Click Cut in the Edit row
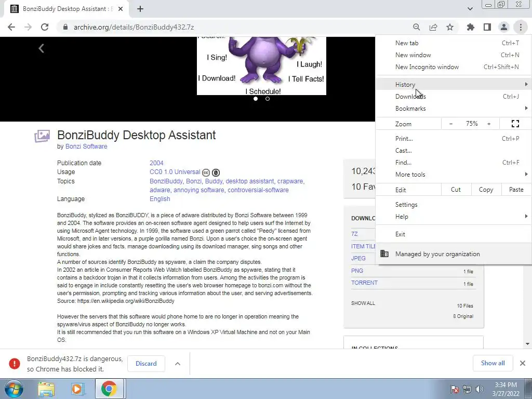The width and height of the screenshot is (532, 399). [x=456, y=190]
